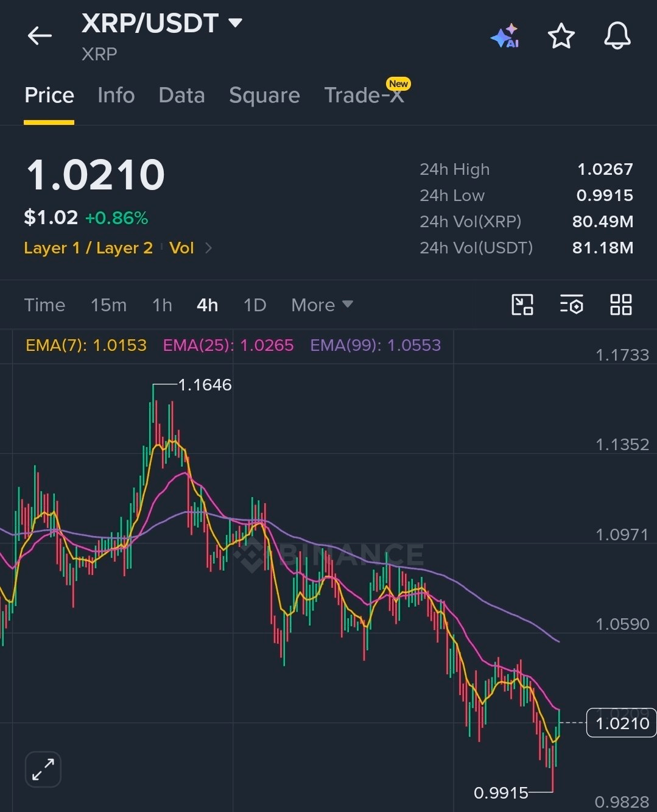Tap the 0.9915 low price marker

pos(501,793)
